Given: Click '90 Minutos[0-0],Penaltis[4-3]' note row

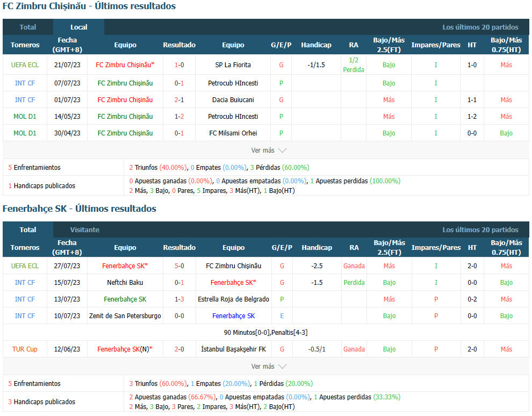Looking at the screenshot, I should [x=265, y=332].
